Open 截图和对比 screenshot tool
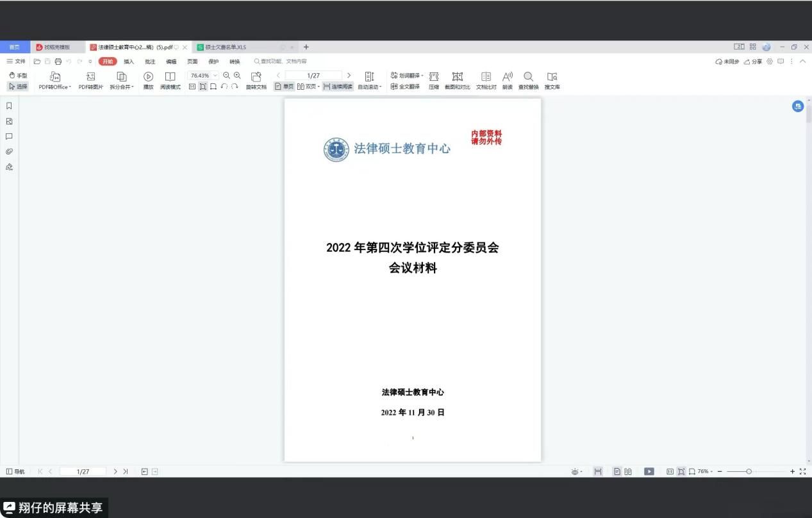Screen dimensions: 812x518 (x=457, y=77)
